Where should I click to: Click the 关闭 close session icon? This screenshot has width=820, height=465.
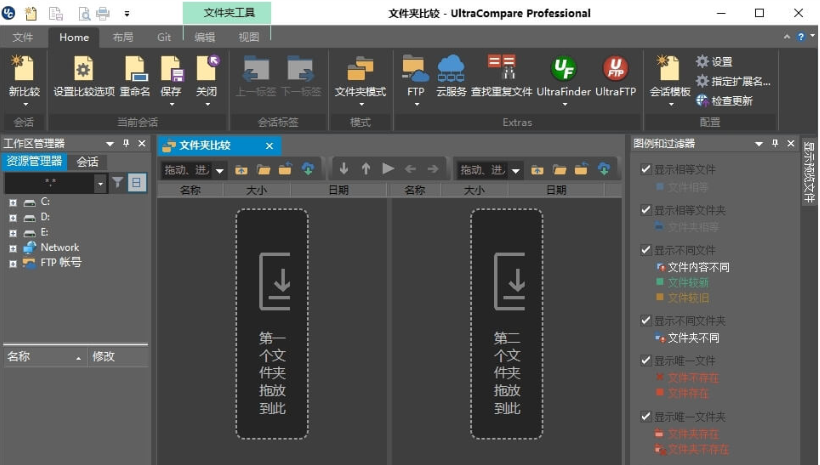[207, 69]
